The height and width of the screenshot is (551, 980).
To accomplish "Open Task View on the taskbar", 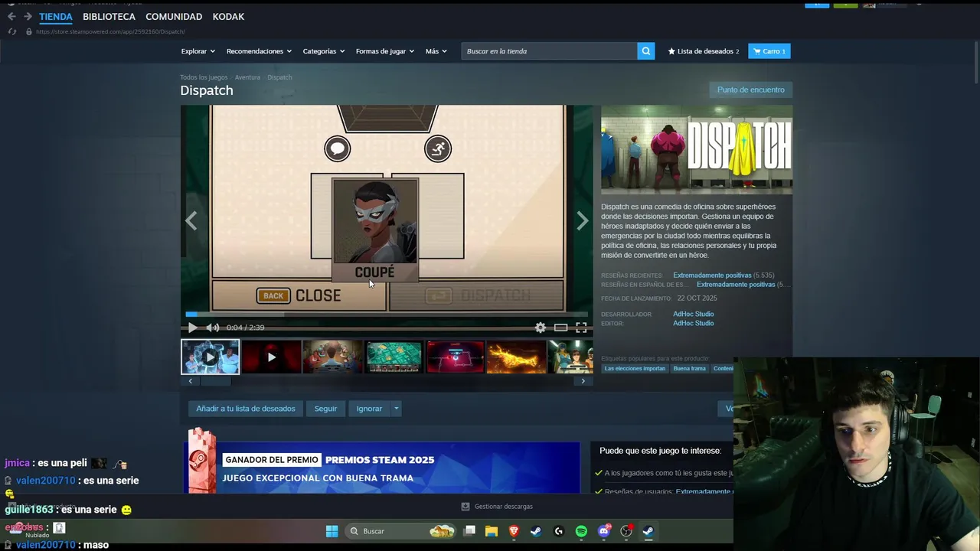I will coord(469,531).
